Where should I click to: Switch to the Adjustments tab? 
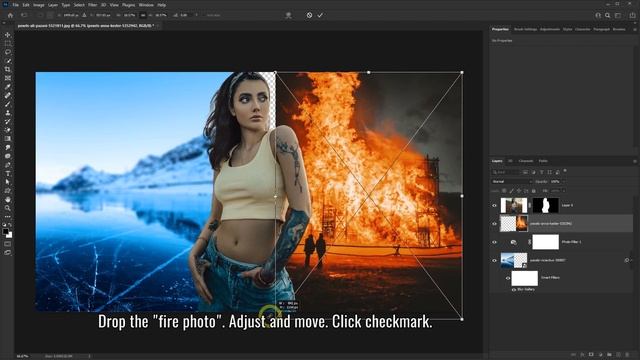(x=550, y=29)
